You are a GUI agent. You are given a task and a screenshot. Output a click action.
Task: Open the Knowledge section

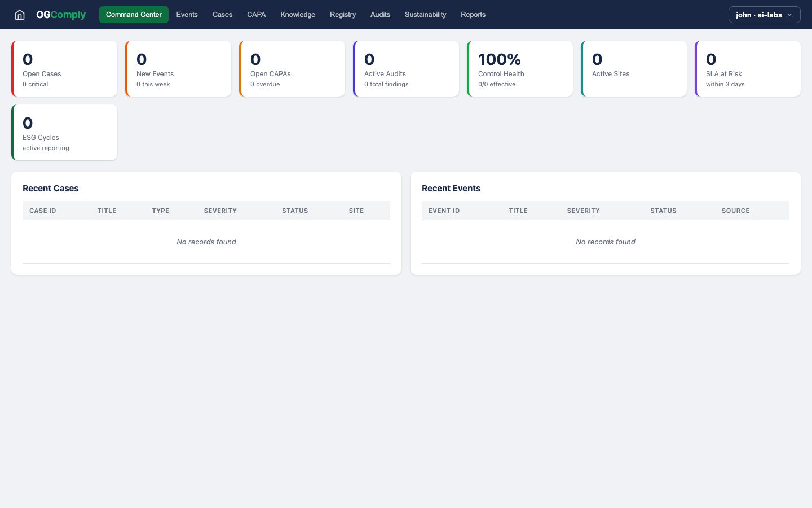point(298,15)
